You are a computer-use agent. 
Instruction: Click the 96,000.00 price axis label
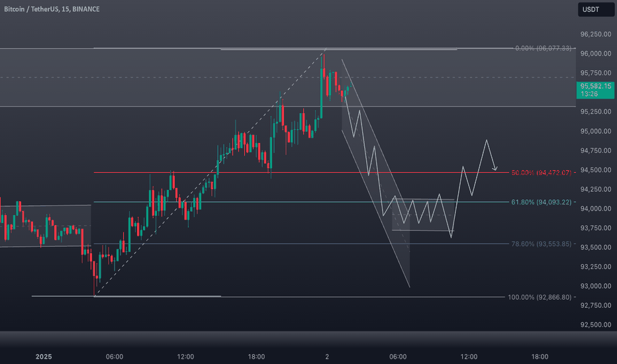pos(595,54)
